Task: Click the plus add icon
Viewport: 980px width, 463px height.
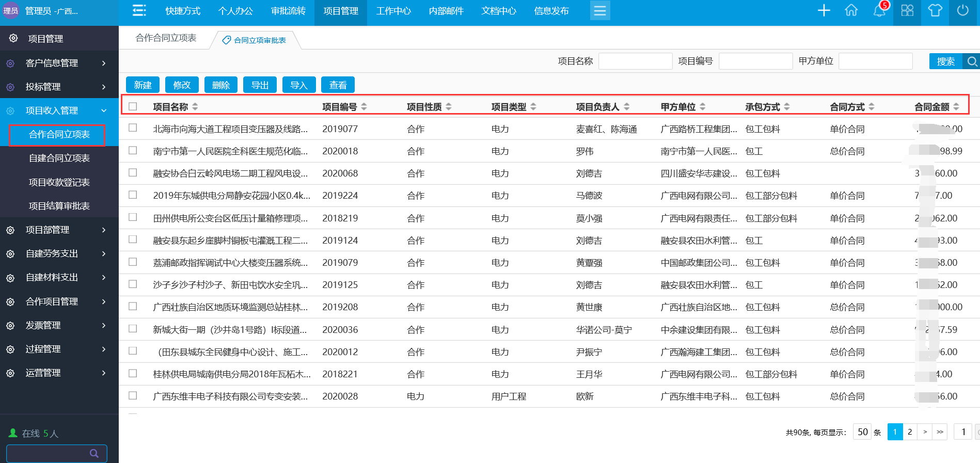Action: (x=824, y=10)
